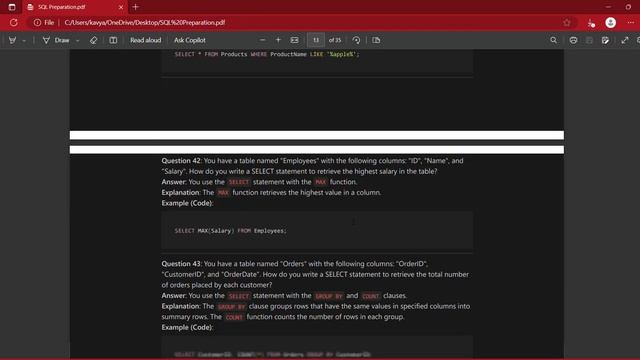Open a new browser tab
Image resolution: width=640 pixels, height=360 pixels.
(x=136, y=7)
